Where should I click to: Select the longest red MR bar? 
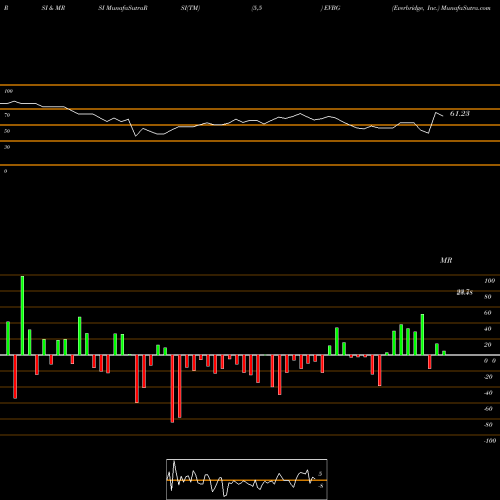coord(172,389)
